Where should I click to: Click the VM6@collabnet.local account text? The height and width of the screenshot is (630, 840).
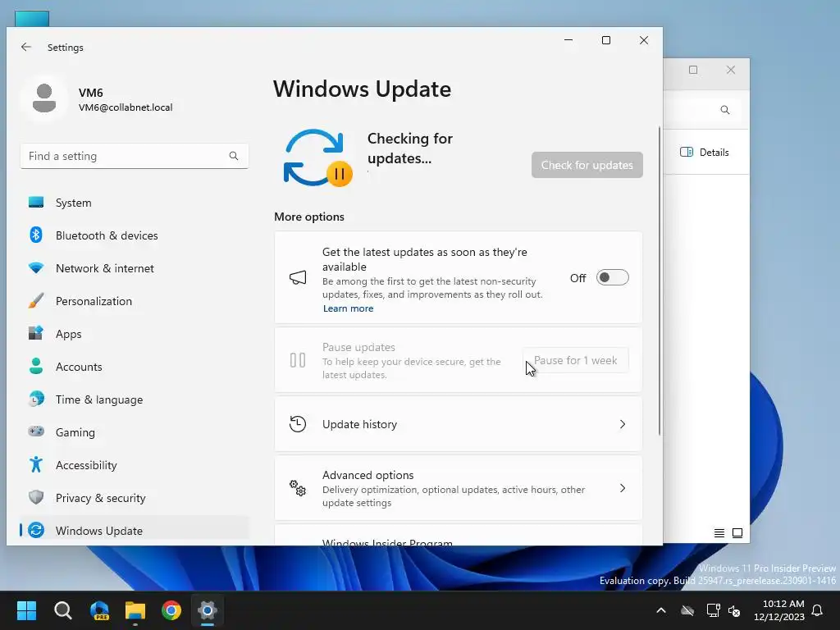click(126, 107)
